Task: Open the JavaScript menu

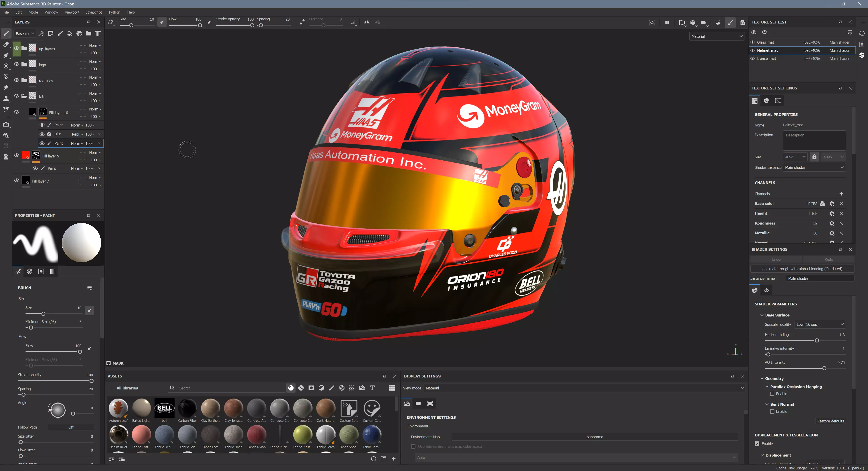Action: pyautogui.click(x=94, y=12)
